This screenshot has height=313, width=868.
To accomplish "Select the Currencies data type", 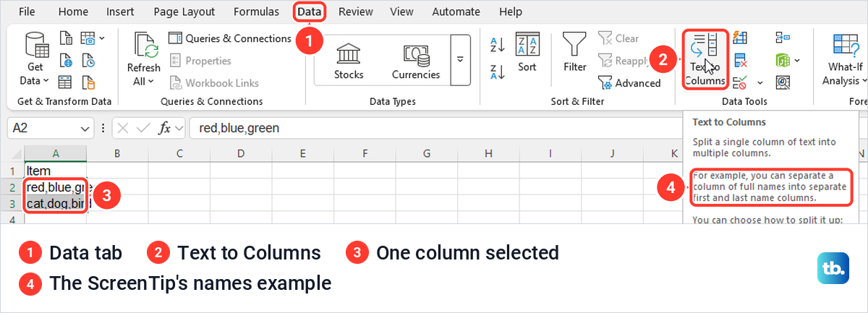I will tap(416, 61).
